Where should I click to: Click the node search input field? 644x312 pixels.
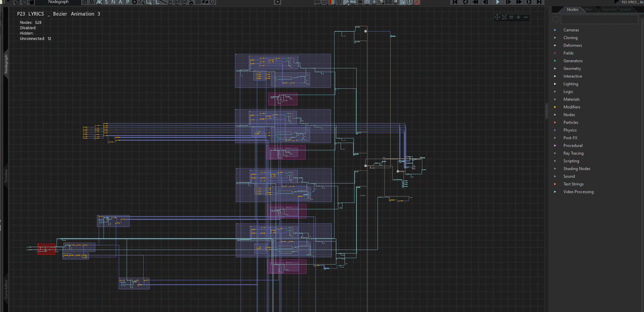(599, 19)
